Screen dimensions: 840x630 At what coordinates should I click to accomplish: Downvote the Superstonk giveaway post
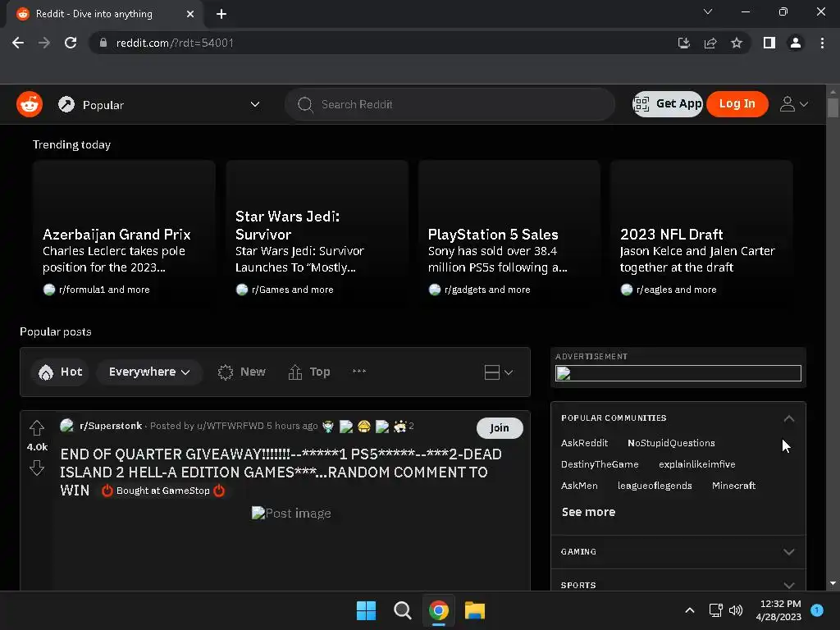(x=37, y=468)
